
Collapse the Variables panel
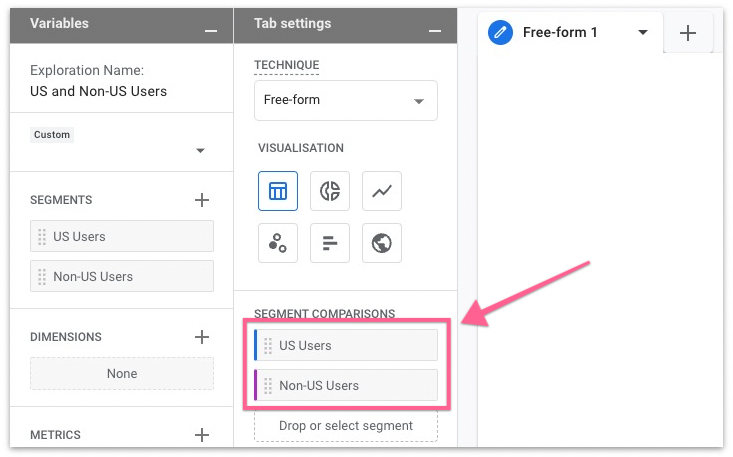(210, 30)
